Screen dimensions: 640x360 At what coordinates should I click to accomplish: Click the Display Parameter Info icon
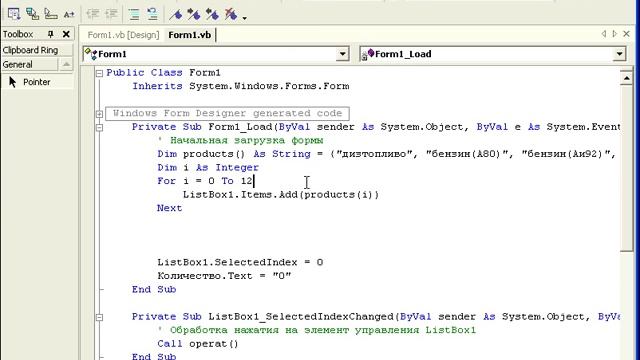[32, 14]
